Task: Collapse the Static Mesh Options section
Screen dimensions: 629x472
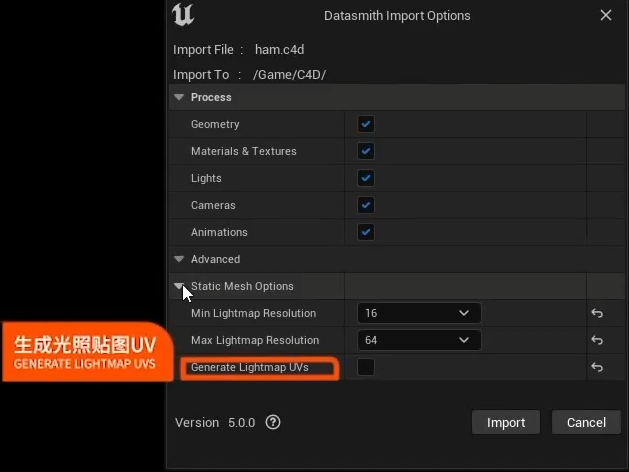Action: [179, 286]
